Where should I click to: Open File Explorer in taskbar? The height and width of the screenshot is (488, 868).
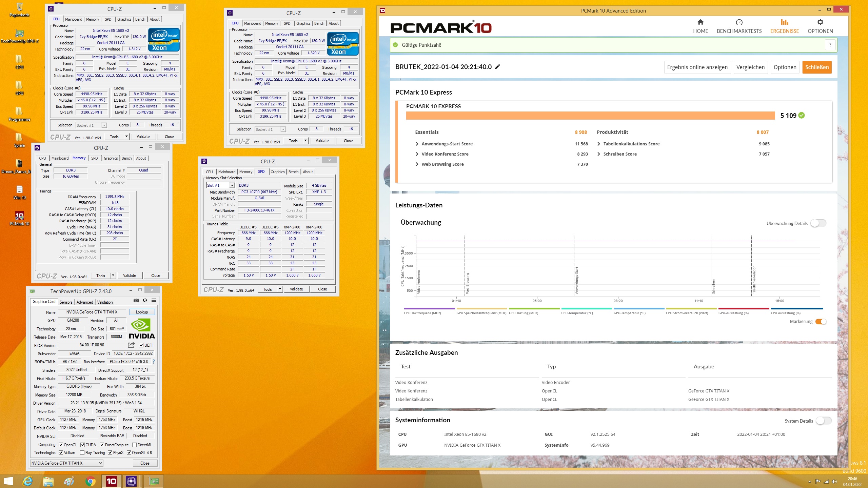tap(48, 481)
